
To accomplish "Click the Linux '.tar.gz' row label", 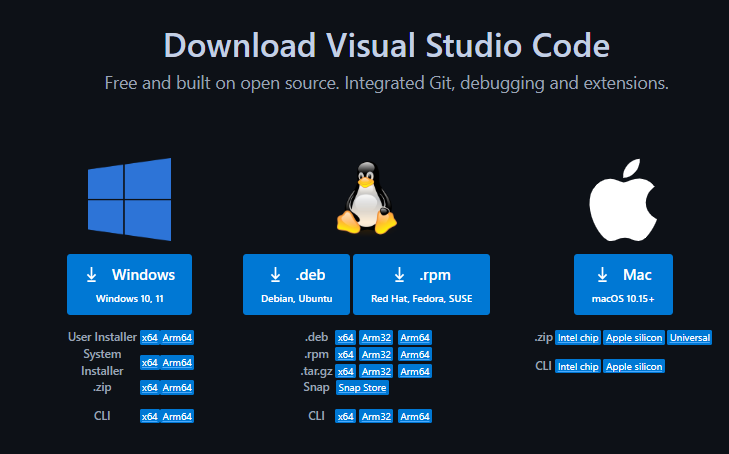I will pos(316,371).
